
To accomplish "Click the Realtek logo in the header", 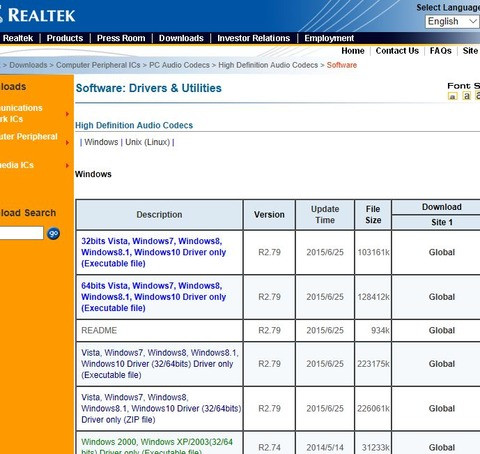I will (x=37, y=15).
